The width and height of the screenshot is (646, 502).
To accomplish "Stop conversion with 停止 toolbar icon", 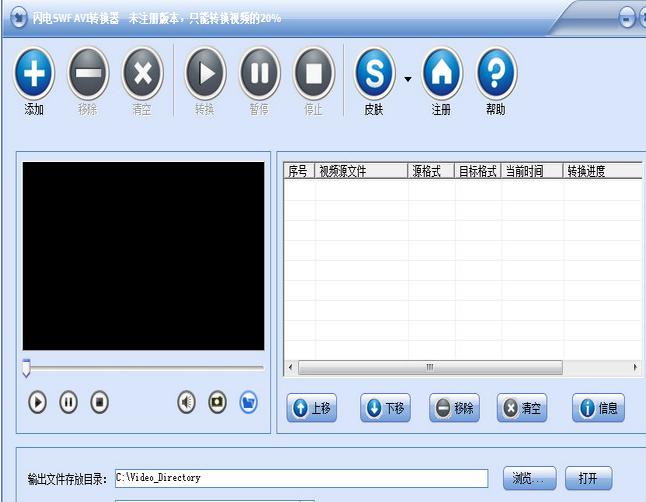I will (314, 73).
